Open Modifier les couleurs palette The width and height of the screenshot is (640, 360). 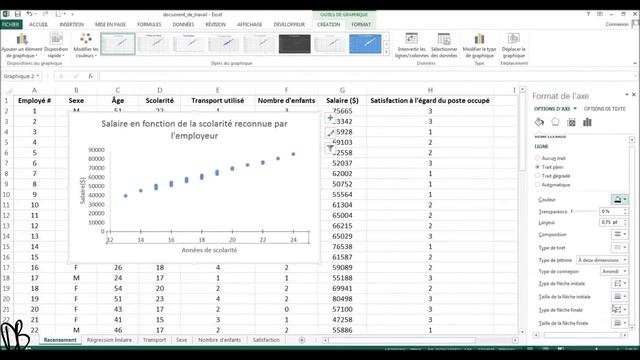pos(86,46)
